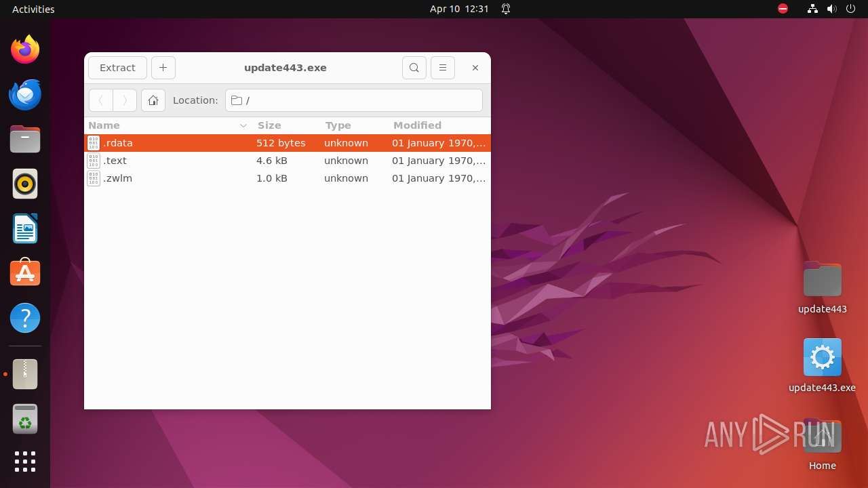
Task: Click the network status icon
Action: (812, 9)
